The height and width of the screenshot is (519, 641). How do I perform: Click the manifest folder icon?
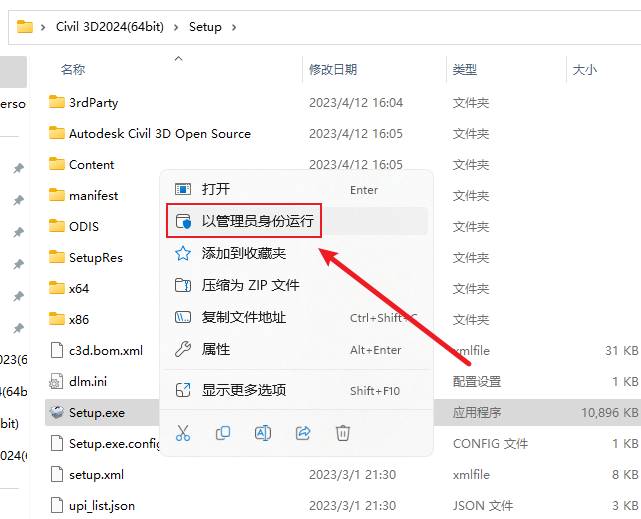56,195
